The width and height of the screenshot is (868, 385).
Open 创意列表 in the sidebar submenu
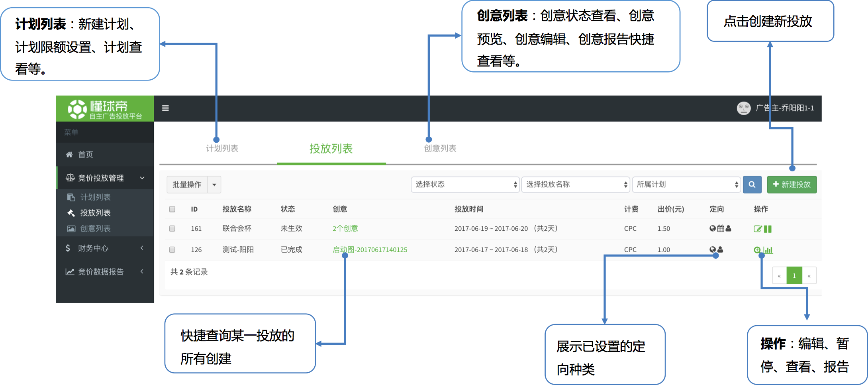point(95,228)
